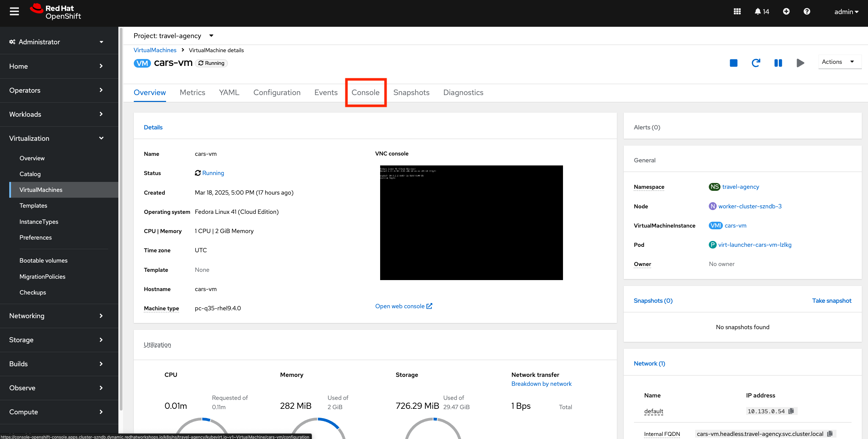Open the Project travel-agency selector
Image resolution: width=868 pixels, height=439 pixels.
point(174,36)
